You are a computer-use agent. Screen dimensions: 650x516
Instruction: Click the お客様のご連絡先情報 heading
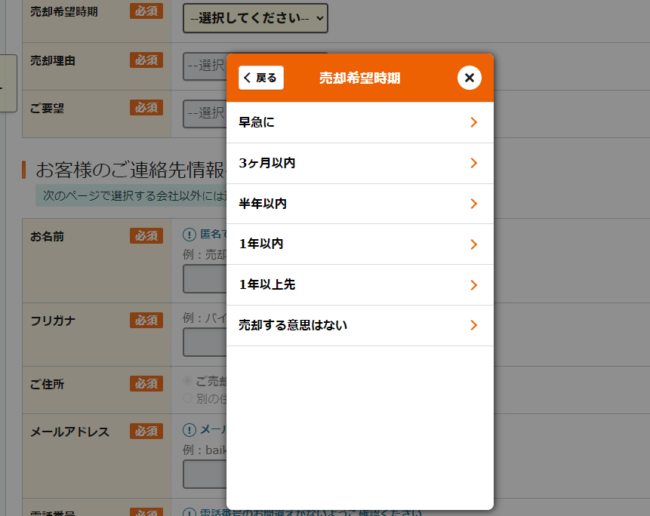coord(130,170)
